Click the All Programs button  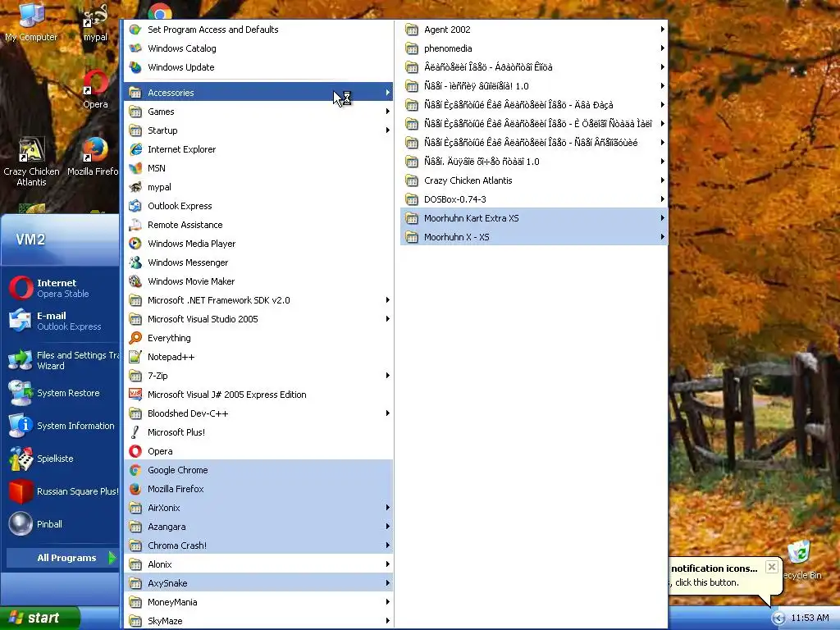tap(62, 558)
